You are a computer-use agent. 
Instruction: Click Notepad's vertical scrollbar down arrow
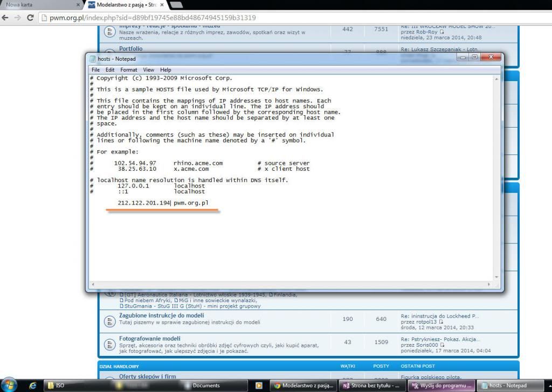click(x=496, y=276)
